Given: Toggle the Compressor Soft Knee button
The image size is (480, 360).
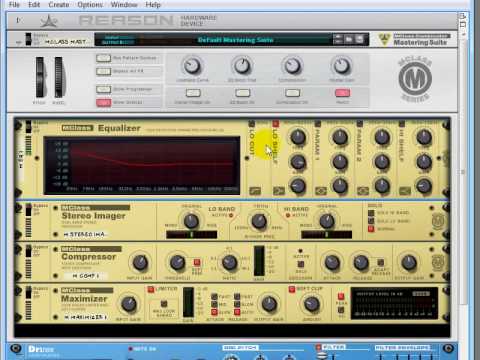Looking at the screenshot, I should 197,262.
